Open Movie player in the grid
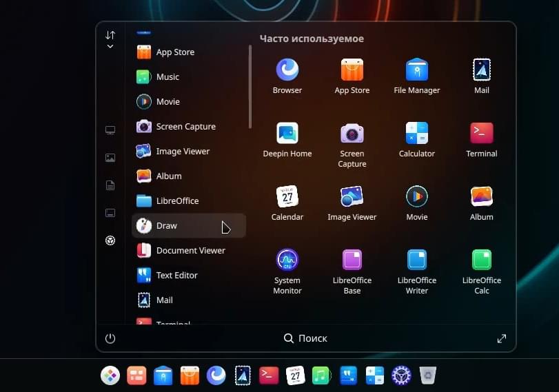Viewport: 559px width, 392px height. pos(417,203)
